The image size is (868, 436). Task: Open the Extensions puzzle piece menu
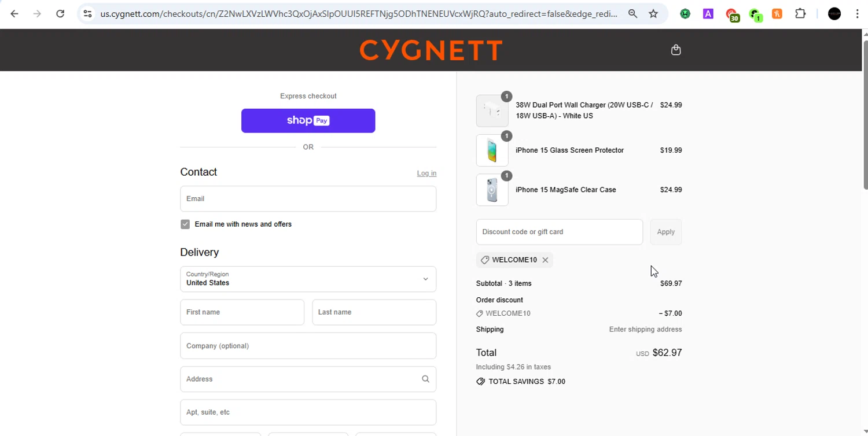pyautogui.click(x=800, y=13)
